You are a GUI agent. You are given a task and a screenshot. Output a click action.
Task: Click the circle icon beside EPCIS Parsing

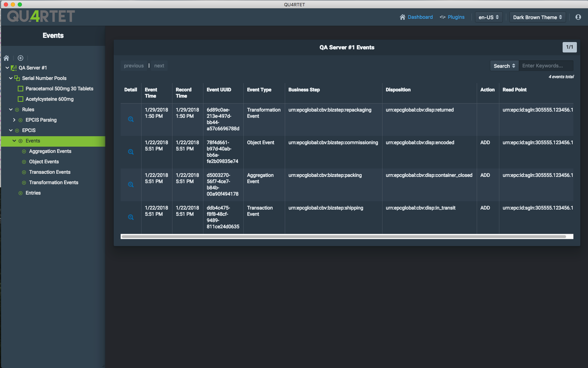(21, 120)
